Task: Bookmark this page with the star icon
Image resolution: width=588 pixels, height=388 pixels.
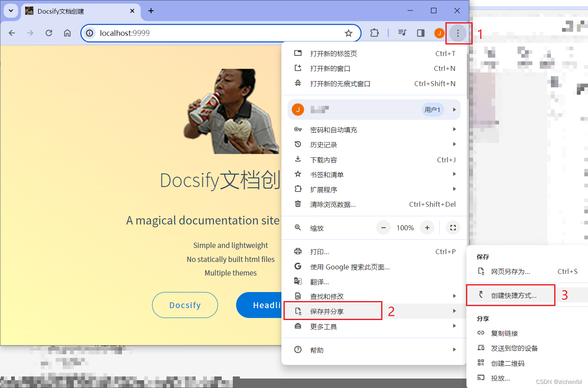Action: coord(349,33)
